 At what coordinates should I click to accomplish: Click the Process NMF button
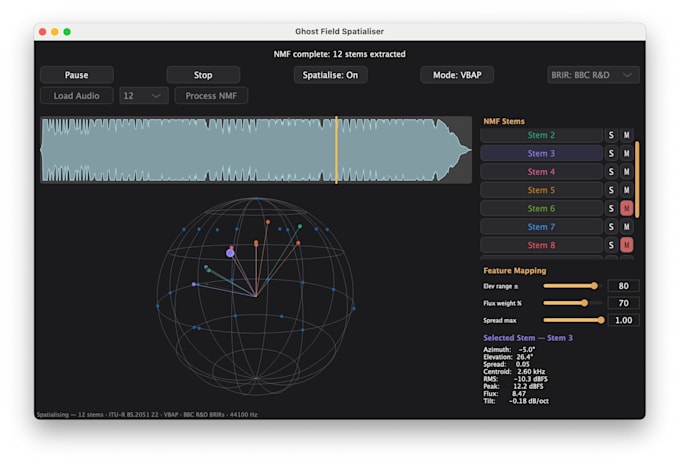211,96
